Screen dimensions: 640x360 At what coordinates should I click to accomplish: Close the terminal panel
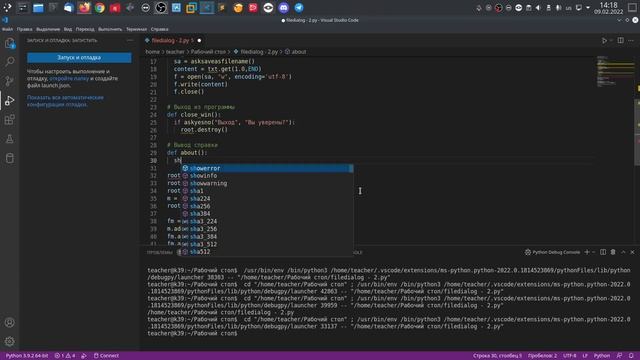point(632,252)
